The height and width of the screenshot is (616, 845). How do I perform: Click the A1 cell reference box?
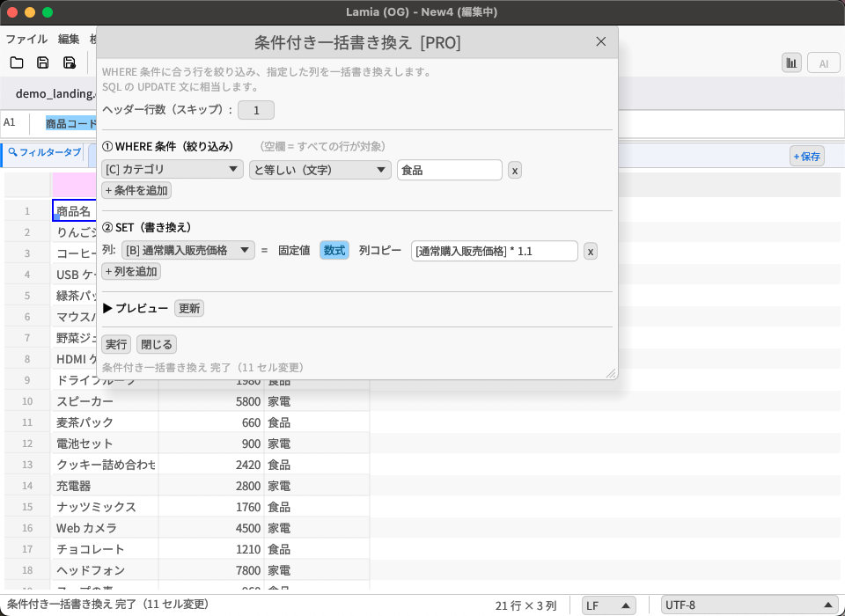15,123
